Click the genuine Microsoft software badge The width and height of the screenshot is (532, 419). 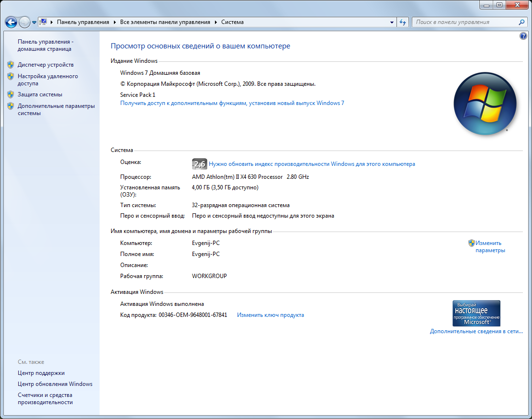point(476,314)
